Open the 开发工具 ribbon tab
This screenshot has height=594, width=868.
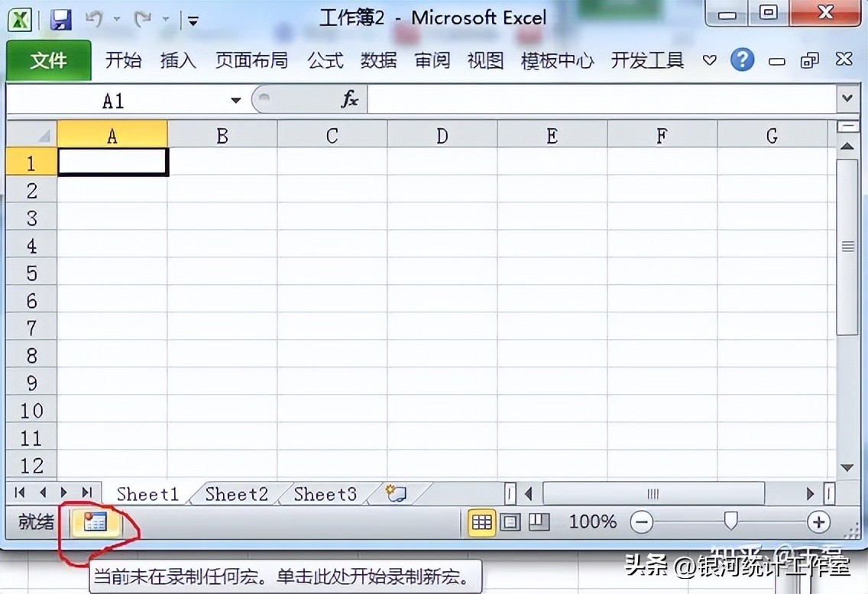coord(647,60)
